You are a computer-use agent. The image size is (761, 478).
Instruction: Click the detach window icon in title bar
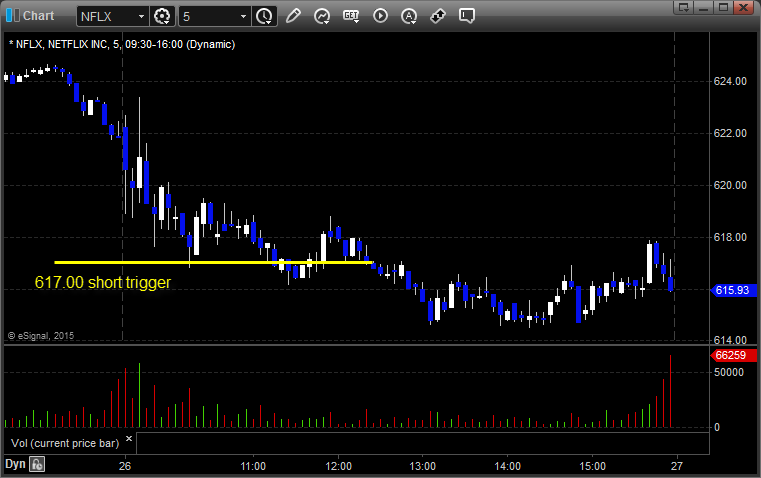click(x=684, y=7)
